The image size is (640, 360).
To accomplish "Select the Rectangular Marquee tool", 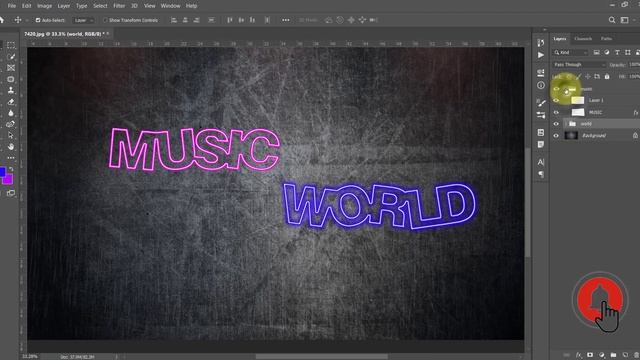I will (11, 45).
